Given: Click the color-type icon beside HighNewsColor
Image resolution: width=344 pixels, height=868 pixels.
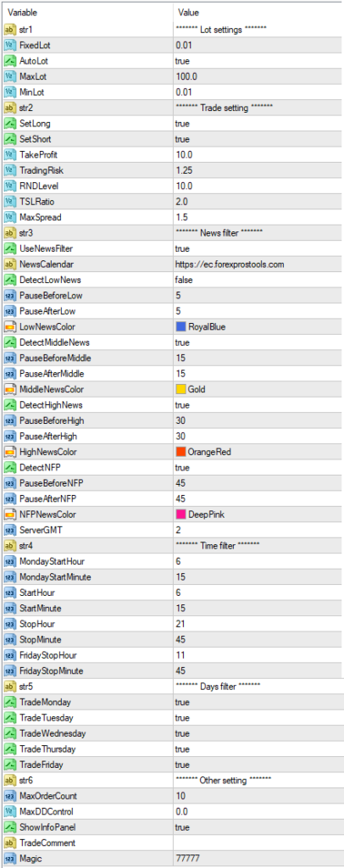Looking at the screenshot, I should pyautogui.click(x=9, y=453).
